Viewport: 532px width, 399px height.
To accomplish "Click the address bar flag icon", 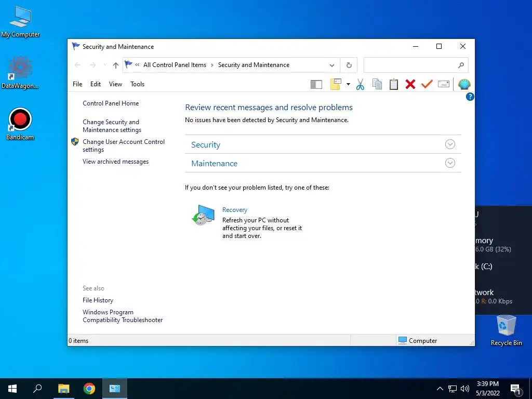I will click(128, 64).
